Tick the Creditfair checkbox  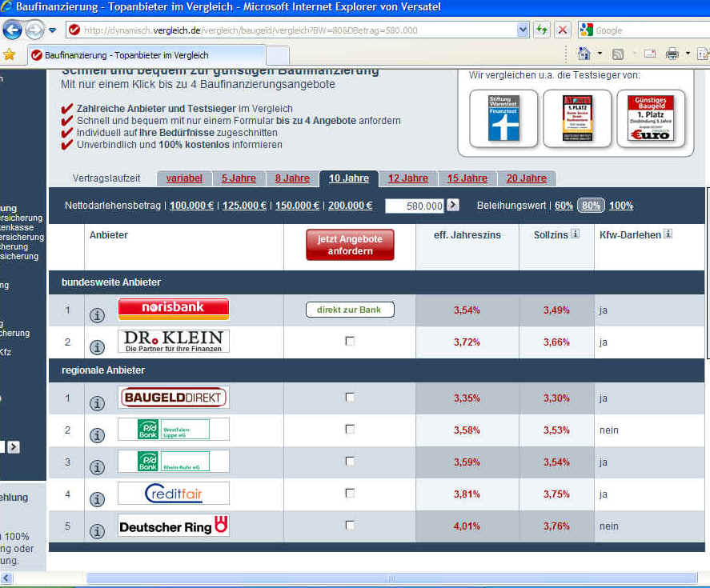[350, 493]
